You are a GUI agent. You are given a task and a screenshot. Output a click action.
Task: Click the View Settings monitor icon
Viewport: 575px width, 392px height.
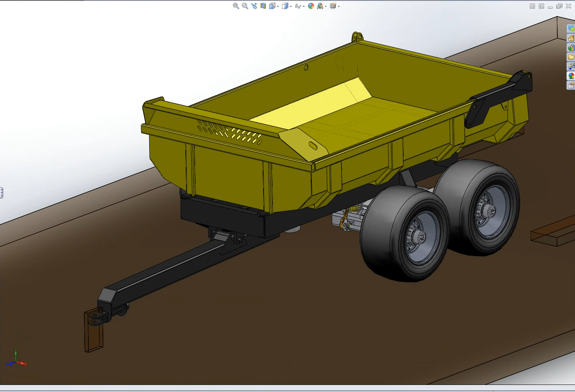coord(333,6)
